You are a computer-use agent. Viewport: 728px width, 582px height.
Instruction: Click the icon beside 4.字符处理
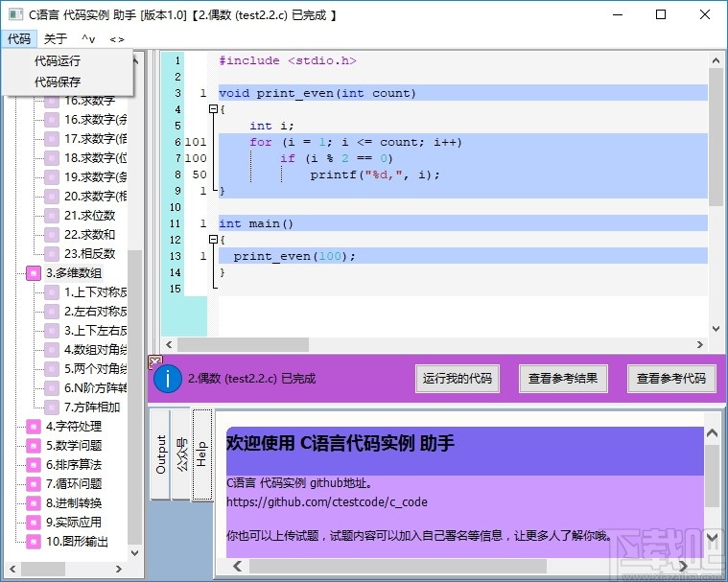(x=34, y=426)
